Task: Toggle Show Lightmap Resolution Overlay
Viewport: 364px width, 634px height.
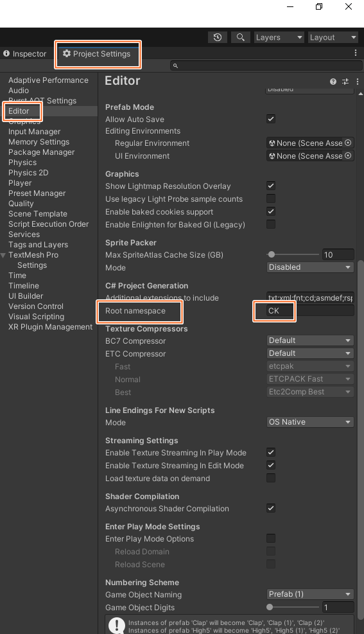Action: 271,186
